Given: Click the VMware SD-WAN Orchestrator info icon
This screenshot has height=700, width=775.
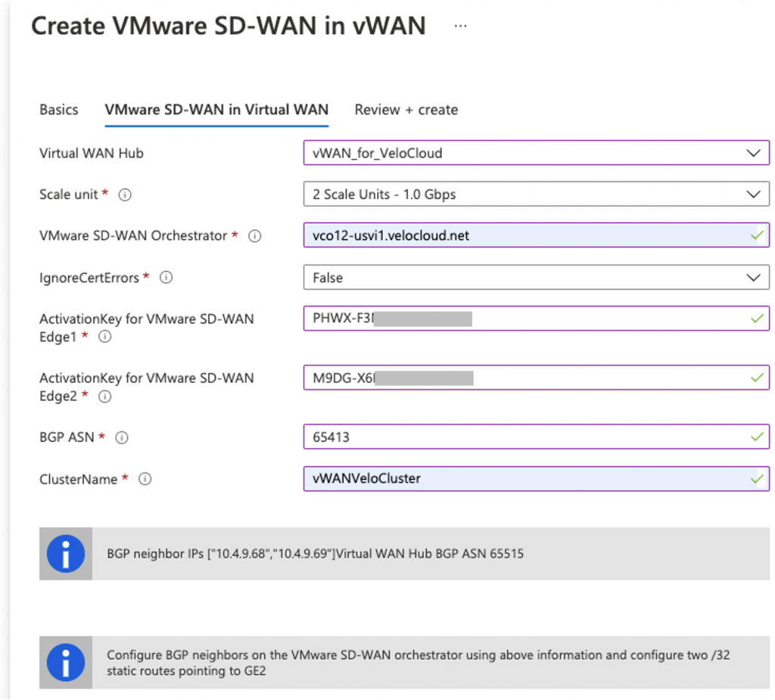Looking at the screenshot, I should [254, 236].
